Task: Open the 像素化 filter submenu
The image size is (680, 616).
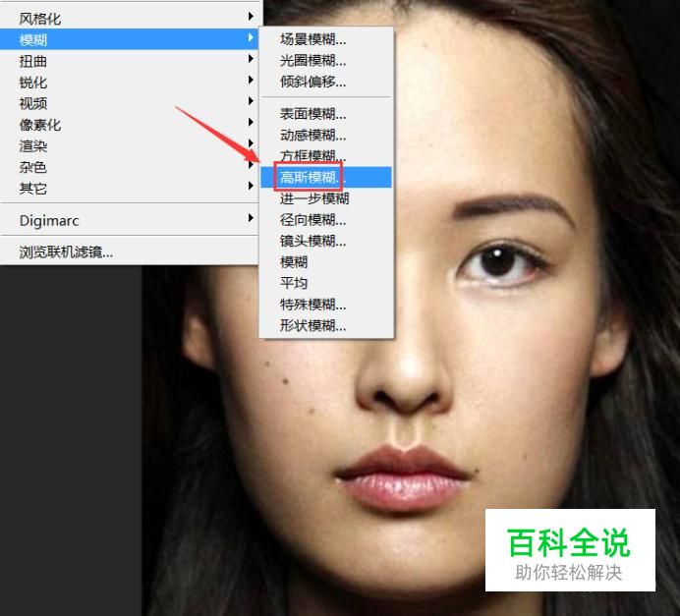Action: click(x=130, y=125)
